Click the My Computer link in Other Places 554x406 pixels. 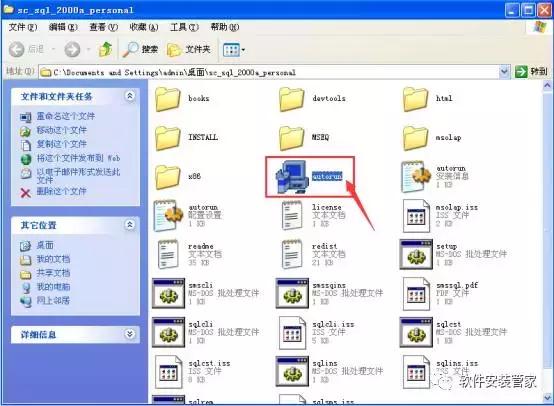click(53, 287)
